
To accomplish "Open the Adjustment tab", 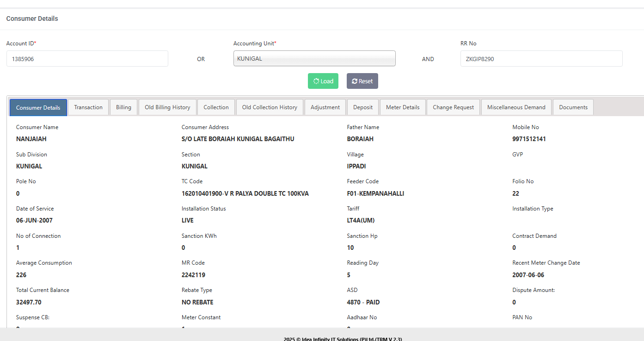I will point(325,107).
